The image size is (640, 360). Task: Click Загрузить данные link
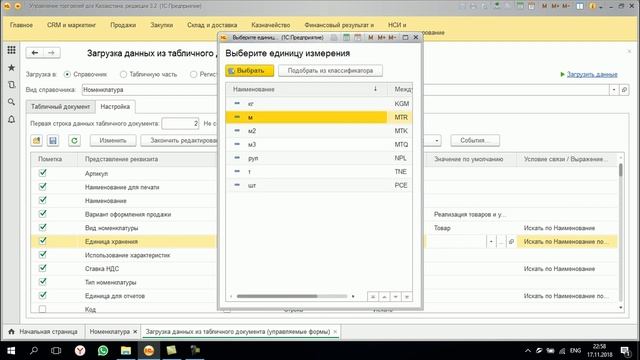pyautogui.click(x=592, y=74)
